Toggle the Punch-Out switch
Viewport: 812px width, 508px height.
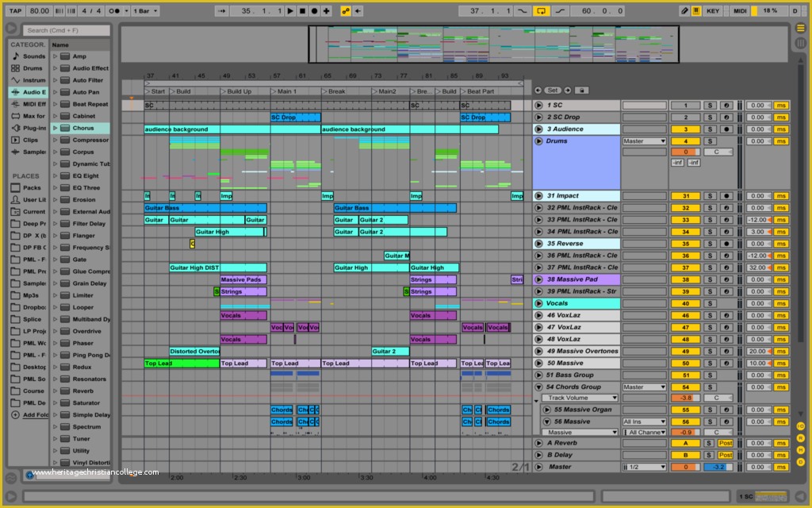point(560,11)
